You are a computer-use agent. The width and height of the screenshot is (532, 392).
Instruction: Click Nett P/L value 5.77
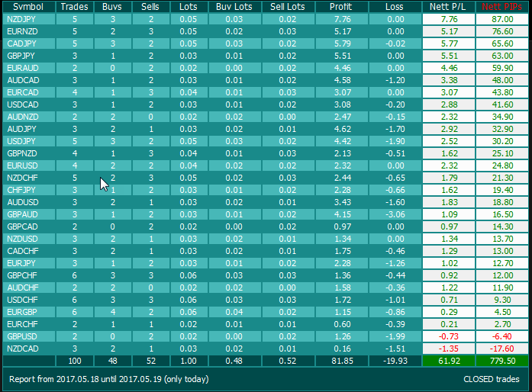449,43
